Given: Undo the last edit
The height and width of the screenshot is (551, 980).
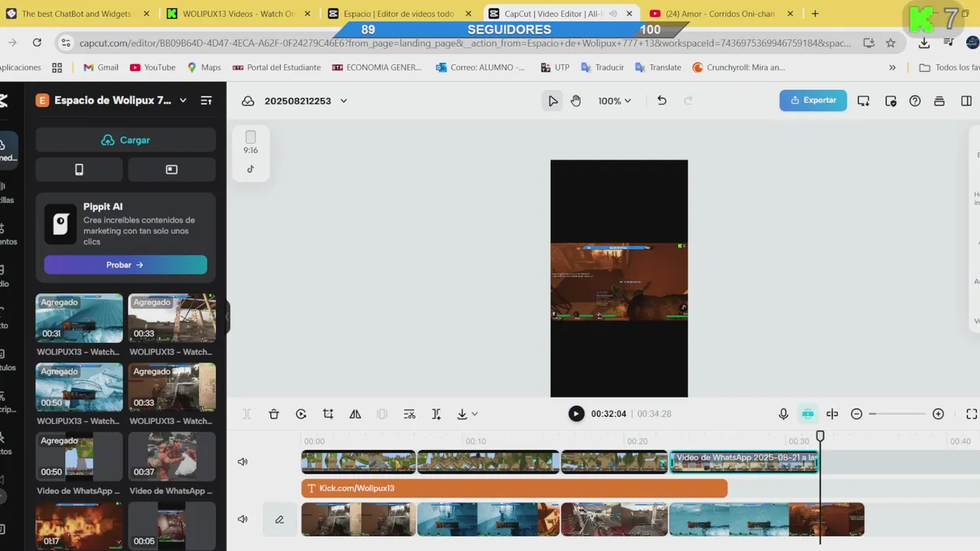Looking at the screenshot, I should point(661,101).
